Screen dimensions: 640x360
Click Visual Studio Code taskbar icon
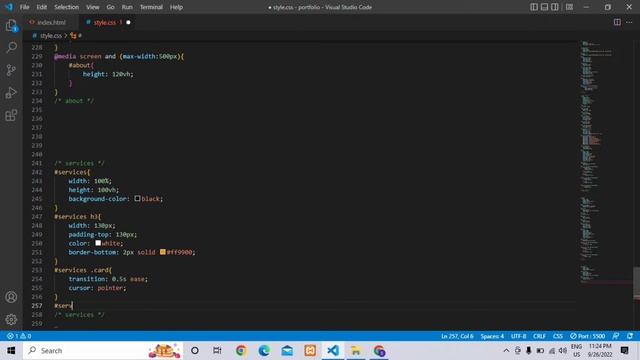click(333, 351)
